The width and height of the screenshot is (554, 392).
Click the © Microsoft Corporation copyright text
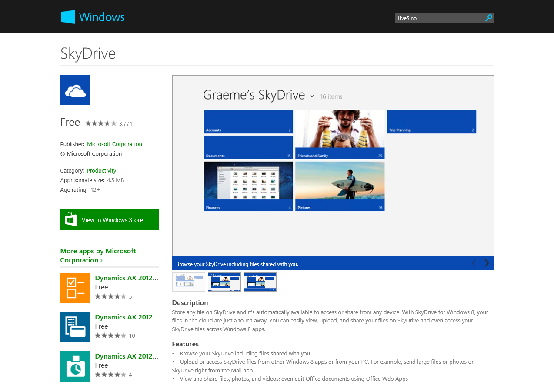tap(91, 153)
